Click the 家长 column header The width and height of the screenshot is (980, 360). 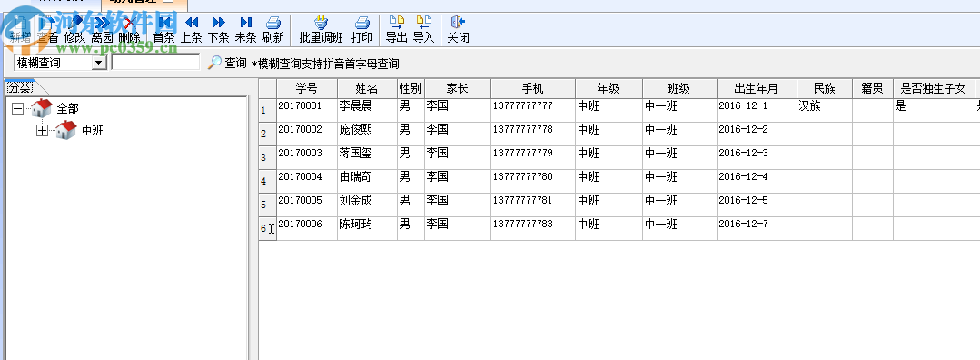click(458, 88)
